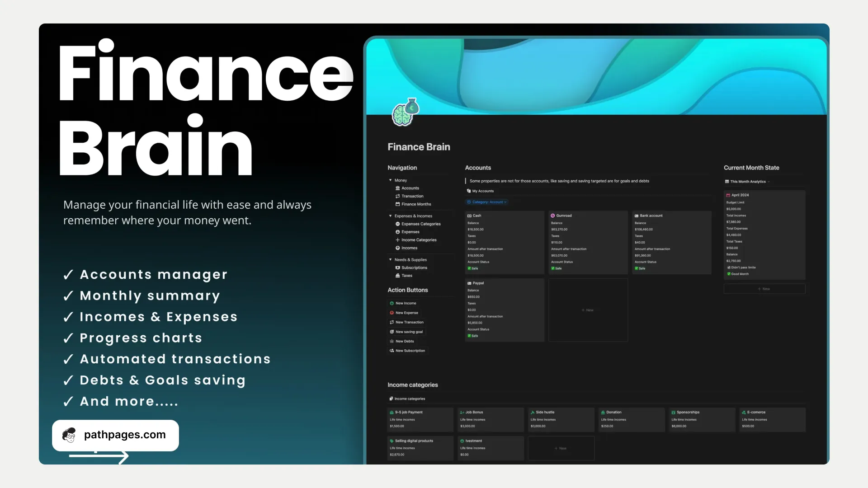
Task: Click the Taxes icon in Navigation
Action: [398, 276]
